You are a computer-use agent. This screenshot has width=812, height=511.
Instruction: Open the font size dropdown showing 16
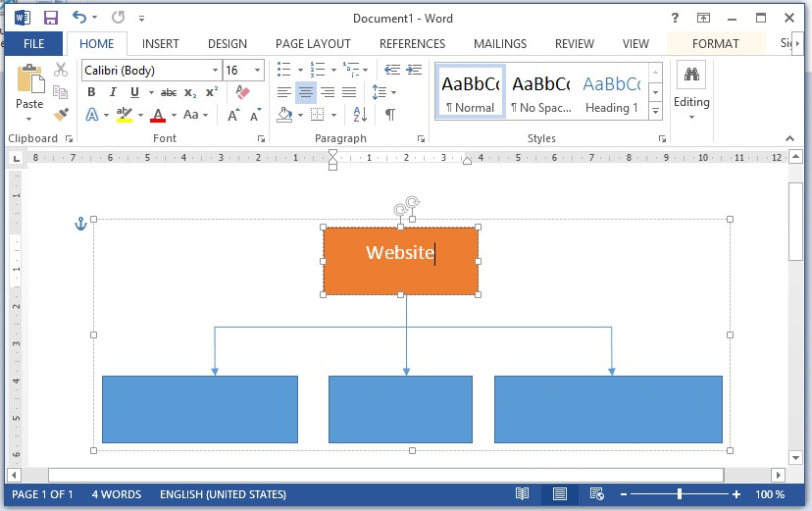tap(258, 71)
